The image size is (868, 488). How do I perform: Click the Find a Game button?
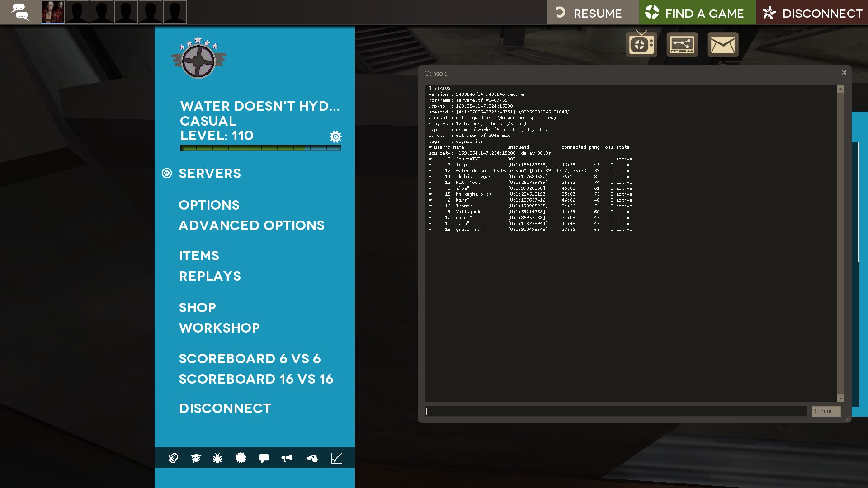tap(697, 13)
